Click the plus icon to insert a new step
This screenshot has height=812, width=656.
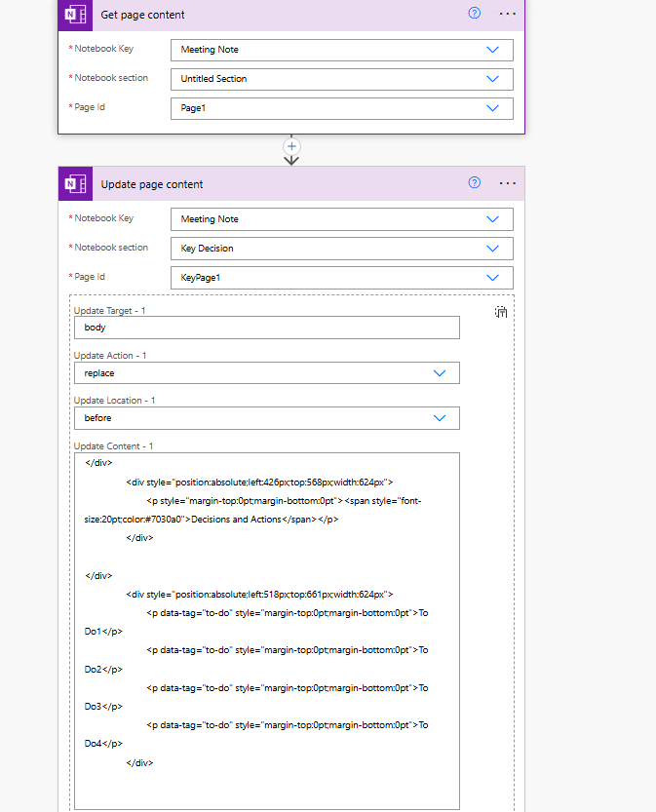click(291, 144)
